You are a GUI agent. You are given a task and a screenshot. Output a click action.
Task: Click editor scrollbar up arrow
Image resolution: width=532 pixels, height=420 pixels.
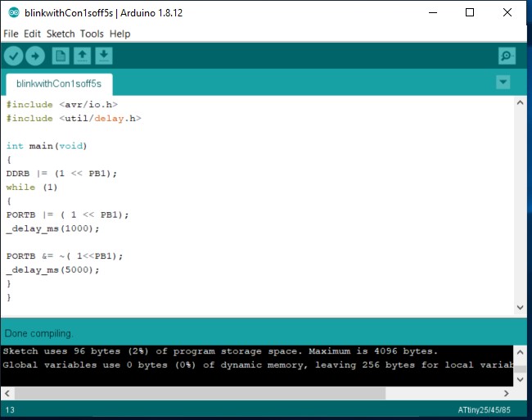[x=520, y=102]
